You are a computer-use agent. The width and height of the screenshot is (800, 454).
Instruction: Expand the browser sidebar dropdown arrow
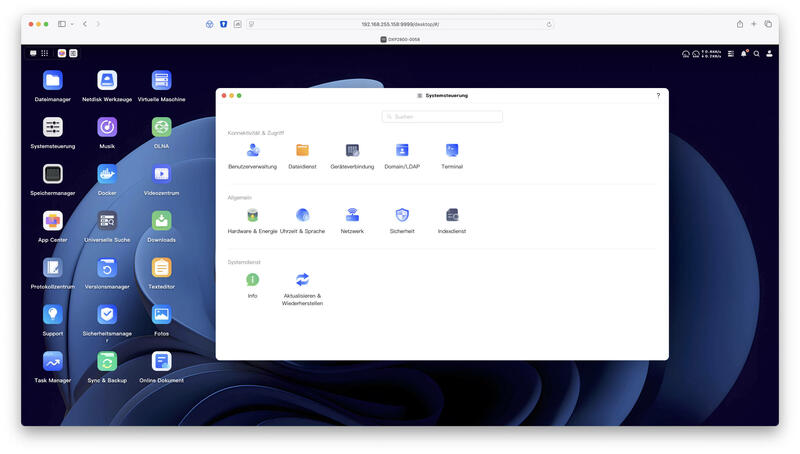click(72, 24)
